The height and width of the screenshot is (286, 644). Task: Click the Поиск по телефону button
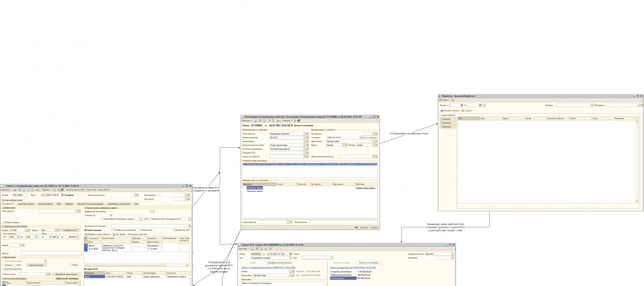coord(369,138)
